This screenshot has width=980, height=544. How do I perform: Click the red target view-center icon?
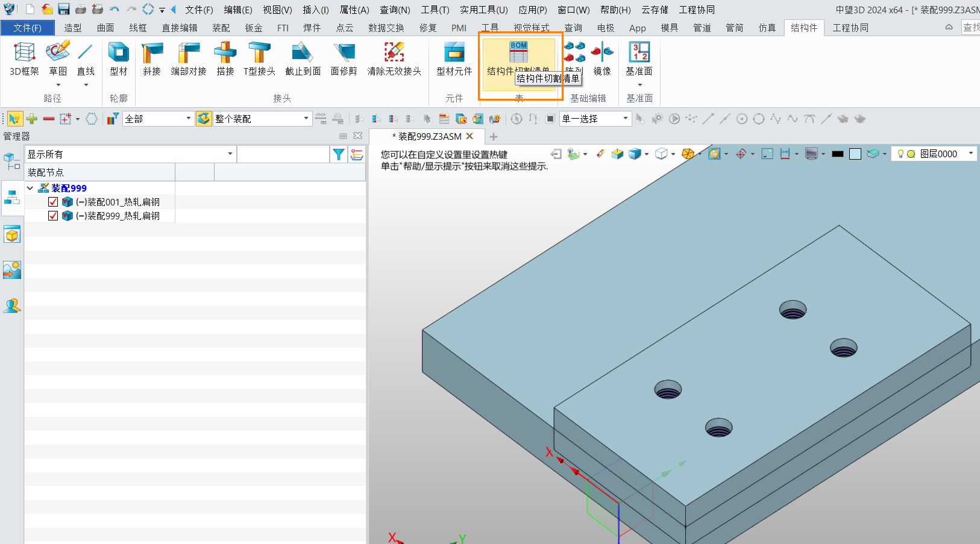[741, 154]
